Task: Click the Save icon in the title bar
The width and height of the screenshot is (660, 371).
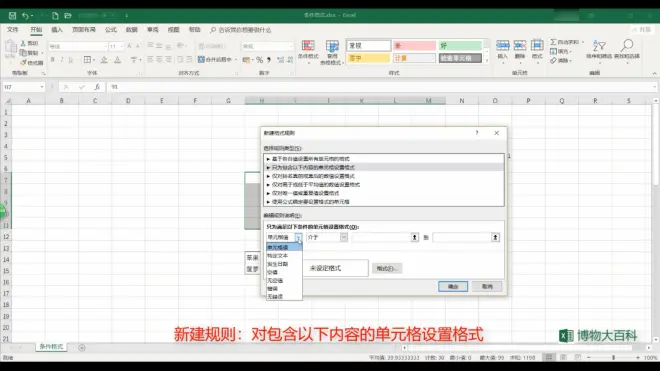Action: point(12,16)
